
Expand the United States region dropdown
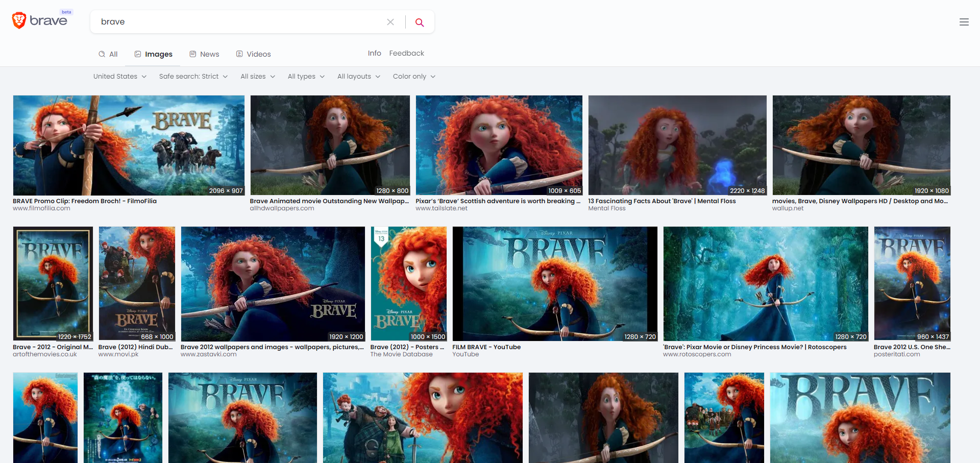point(120,77)
